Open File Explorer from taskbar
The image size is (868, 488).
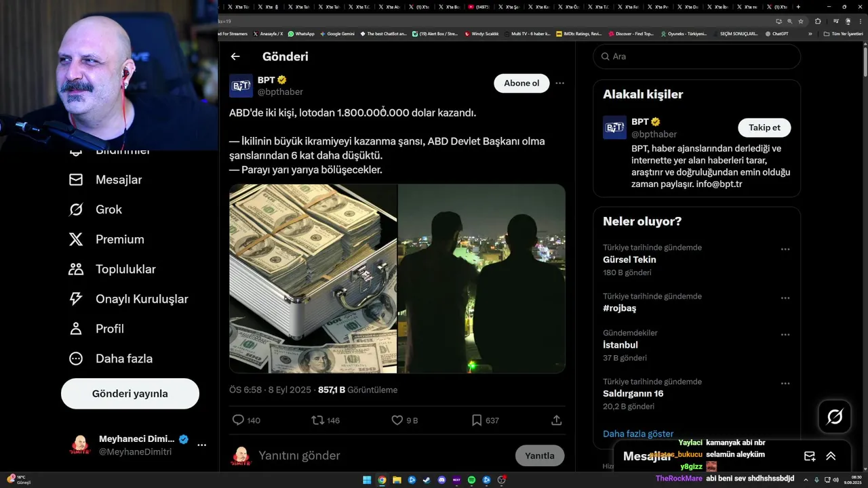[x=397, y=480]
